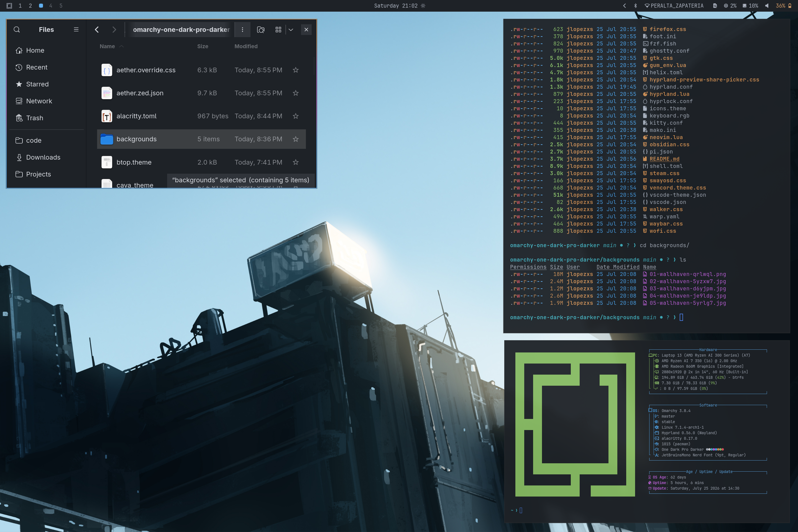Click the aether.override.css file icon
This screenshot has width=798, height=532.
point(106,70)
